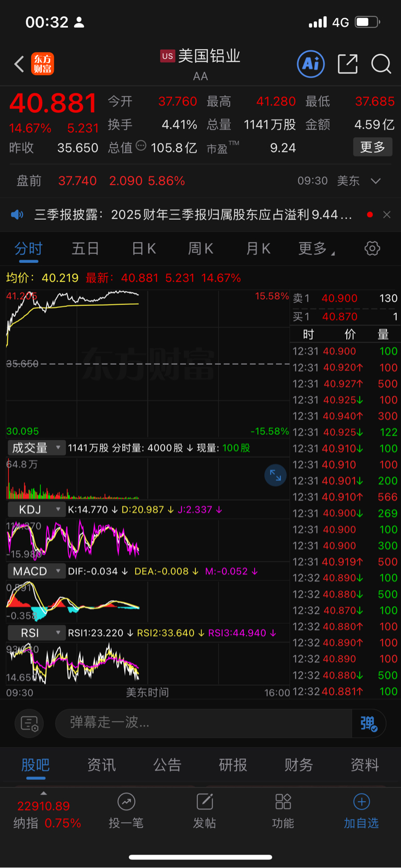Screen dimensions: 401x868
Task: Tap the 昨收 35.650 value
Action: click(78, 148)
